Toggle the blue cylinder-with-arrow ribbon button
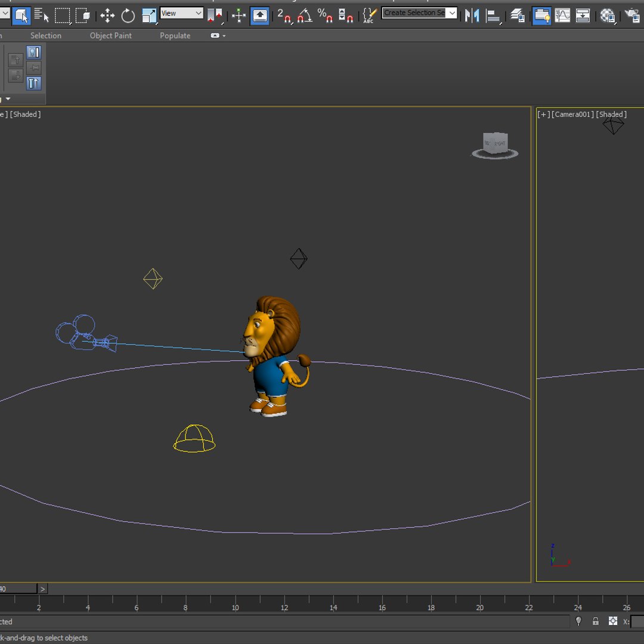 tap(33, 83)
